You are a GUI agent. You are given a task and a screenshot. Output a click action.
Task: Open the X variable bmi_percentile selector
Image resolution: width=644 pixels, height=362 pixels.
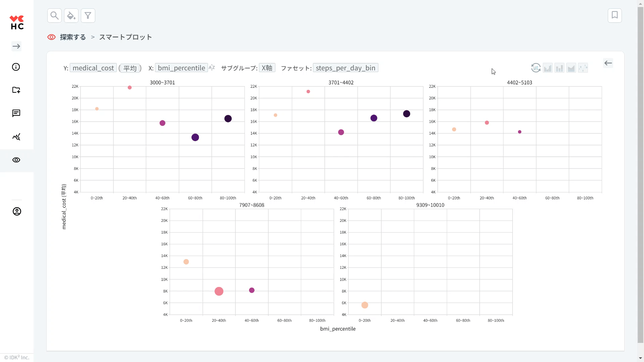point(181,68)
